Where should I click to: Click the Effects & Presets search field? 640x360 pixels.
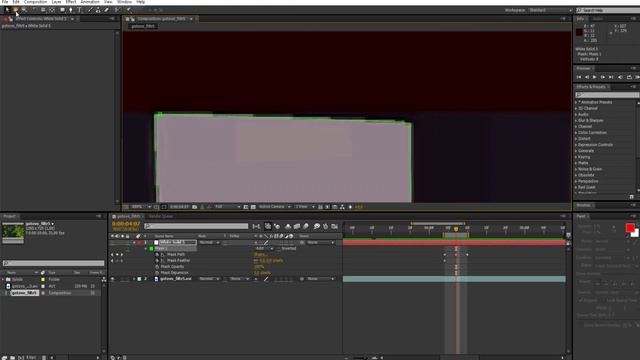coord(607,95)
